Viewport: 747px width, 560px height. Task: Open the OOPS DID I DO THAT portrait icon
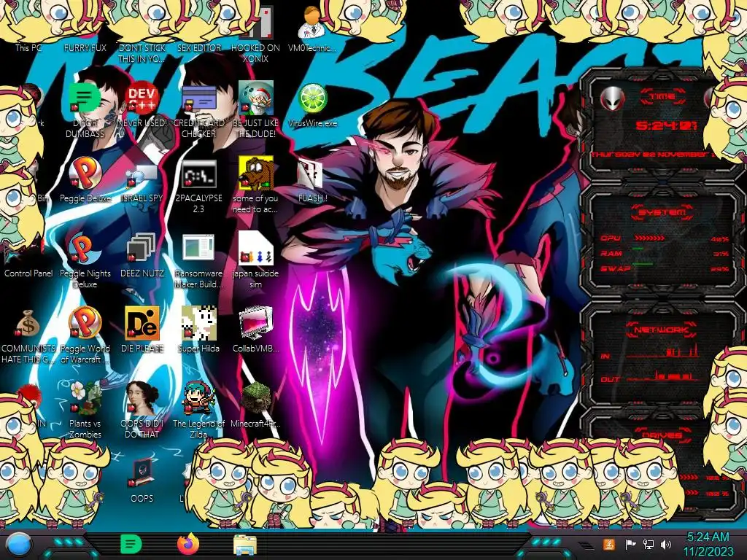click(x=142, y=411)
